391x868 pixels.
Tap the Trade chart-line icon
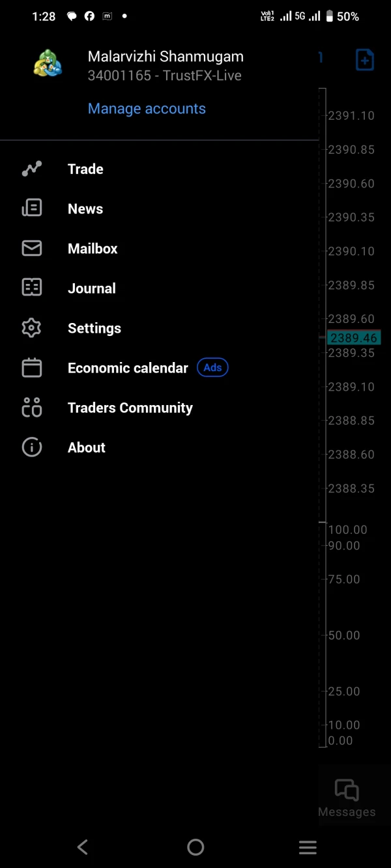click(x=31, y=169)
